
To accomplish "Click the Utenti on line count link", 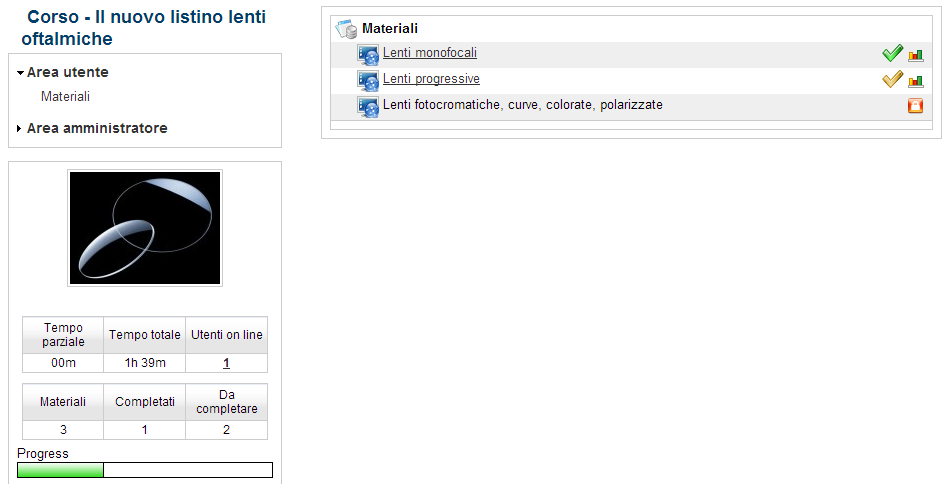I will (x=226, y=363).
